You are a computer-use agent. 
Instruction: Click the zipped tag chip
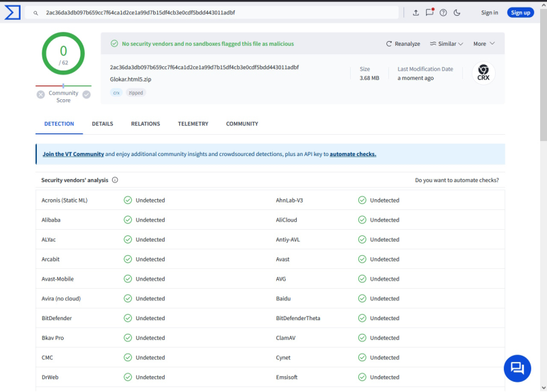pyautogui.click(x=135, y=92)
